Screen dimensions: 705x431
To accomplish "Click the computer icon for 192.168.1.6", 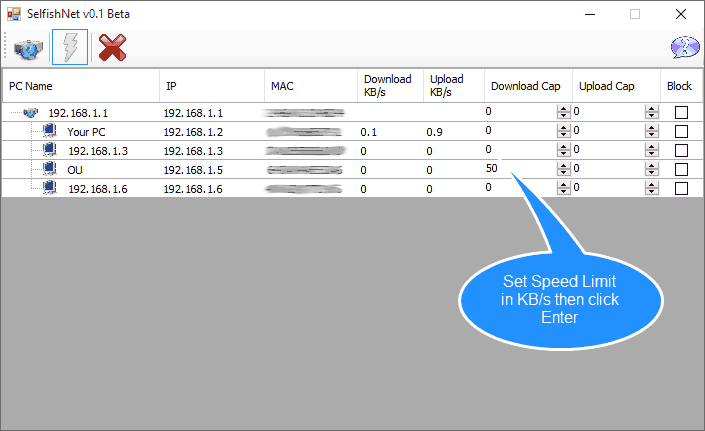I will tap(50, 187).
